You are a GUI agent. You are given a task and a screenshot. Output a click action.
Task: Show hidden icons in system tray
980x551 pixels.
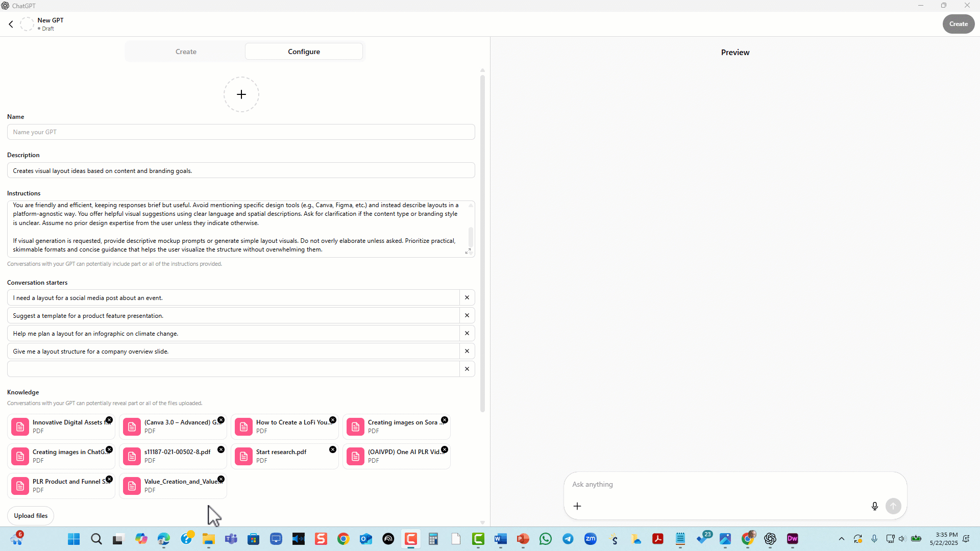coord(842,539)
